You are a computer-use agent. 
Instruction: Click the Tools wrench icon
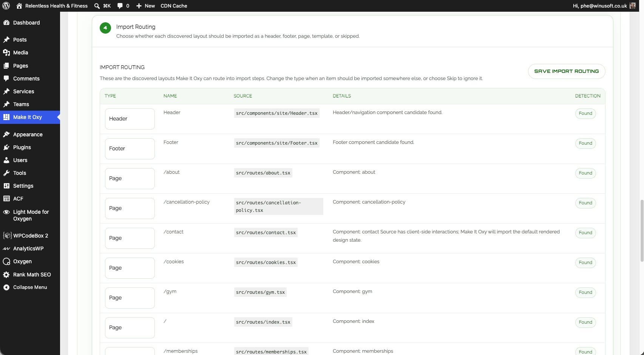(x=6, y=173)
